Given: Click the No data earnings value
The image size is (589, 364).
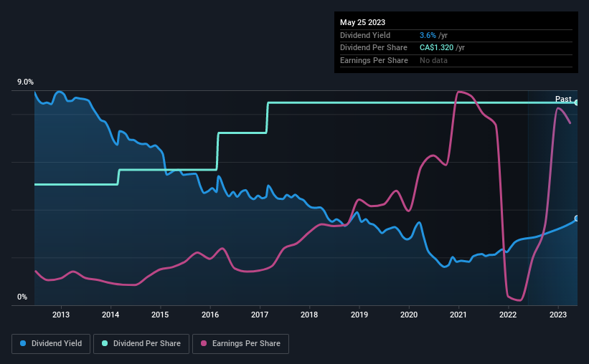Looking at the screenshot, I should [433, 60].
